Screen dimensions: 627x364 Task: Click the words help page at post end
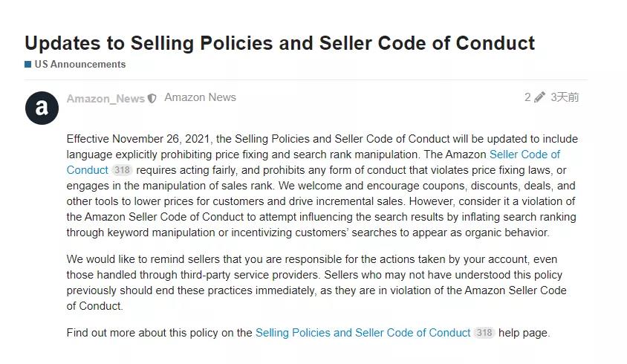pyautogui.click(x=524, y=333)
